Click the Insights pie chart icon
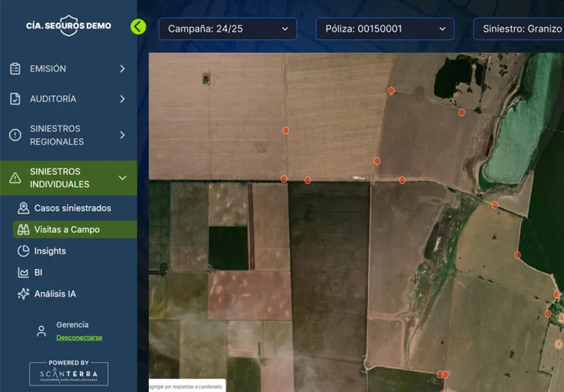This screenshot has width=564, height=392. (23, 251)
